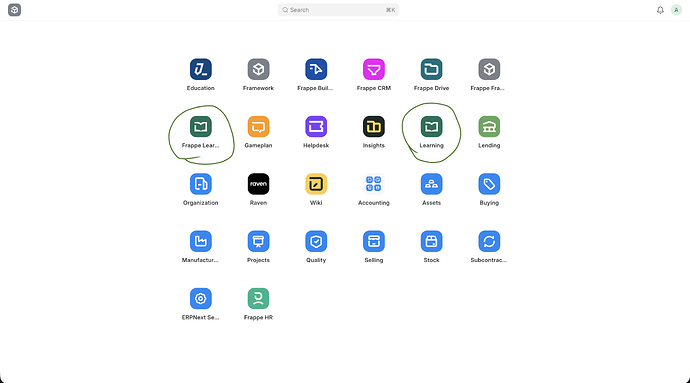
Task: Open the Projects module
Action: pyautogui.click(x=258, y=241)
